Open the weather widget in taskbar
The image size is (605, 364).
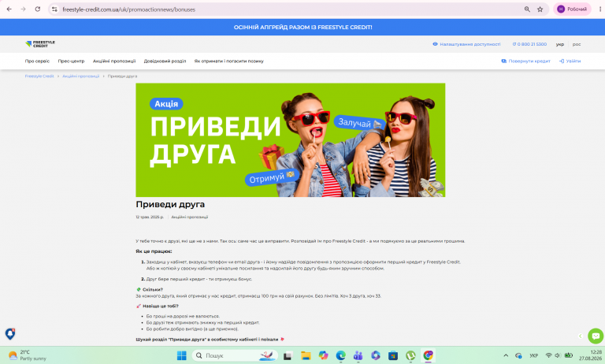pos(27,355)
